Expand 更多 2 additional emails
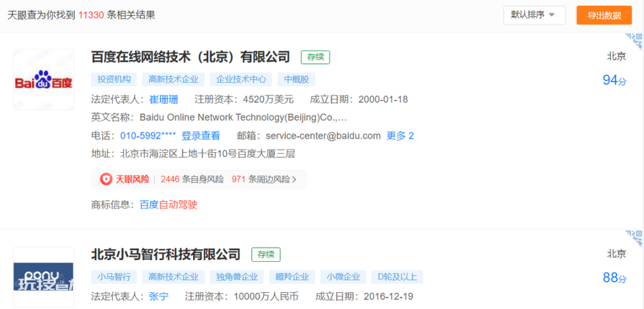Image resolution: width=644 pixels, height=309 pixels. [400, 135]
